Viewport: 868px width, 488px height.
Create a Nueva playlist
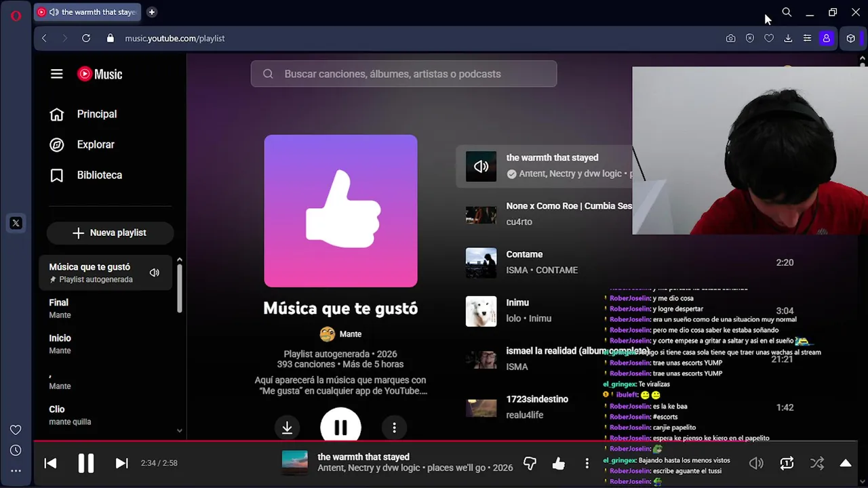click(x=110, y=232)
